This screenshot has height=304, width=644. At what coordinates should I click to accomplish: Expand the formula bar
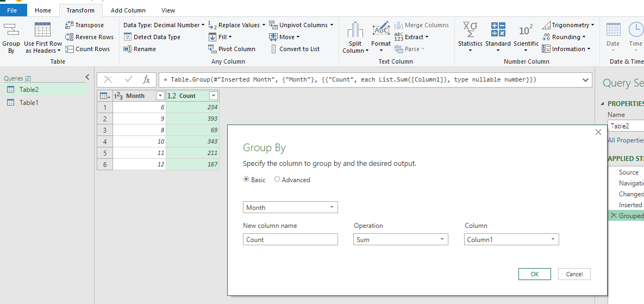tap(586, 80)
